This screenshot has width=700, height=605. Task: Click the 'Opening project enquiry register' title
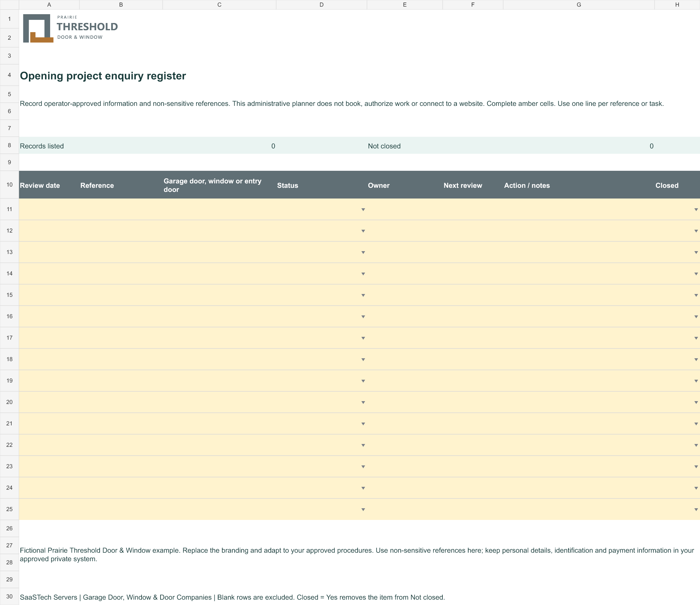click(103, 76)
